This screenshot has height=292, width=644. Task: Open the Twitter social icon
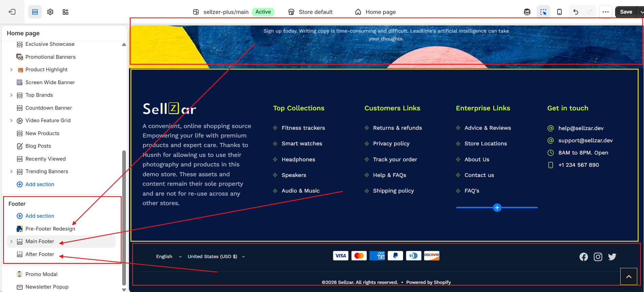(x=612, y=257)
